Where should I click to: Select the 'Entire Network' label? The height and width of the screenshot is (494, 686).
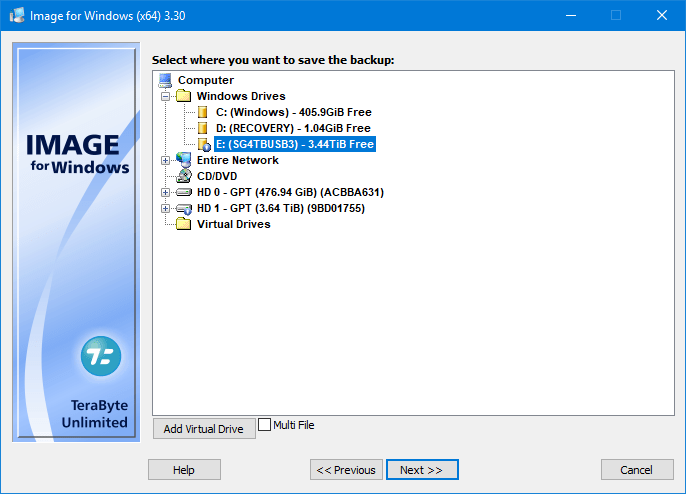(238, 160)
